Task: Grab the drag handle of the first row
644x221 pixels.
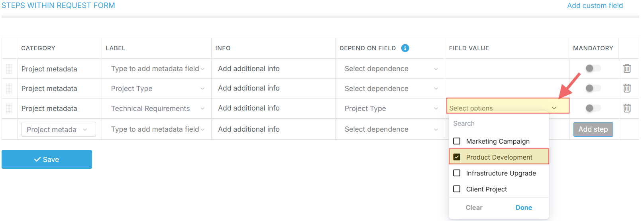Action: point(9,69)
